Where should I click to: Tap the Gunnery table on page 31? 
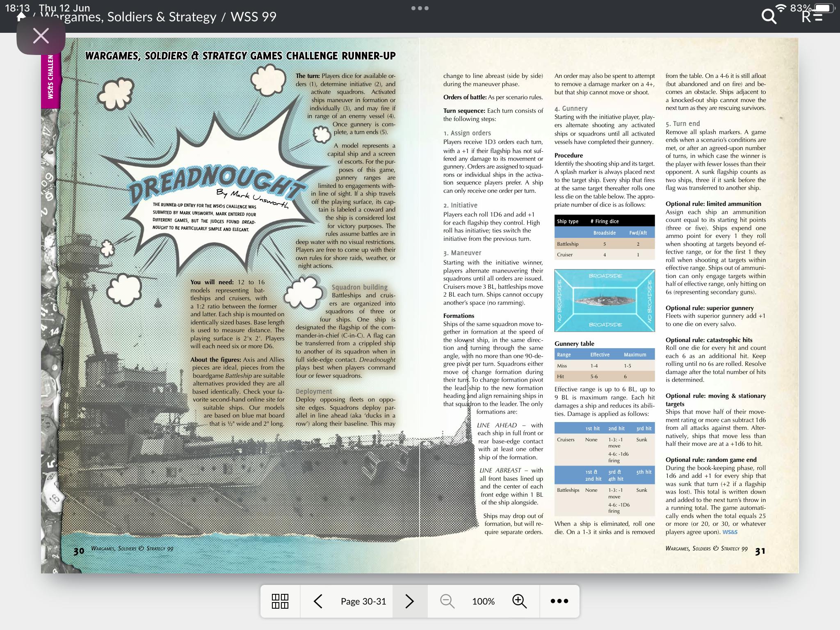click(605, 365)
